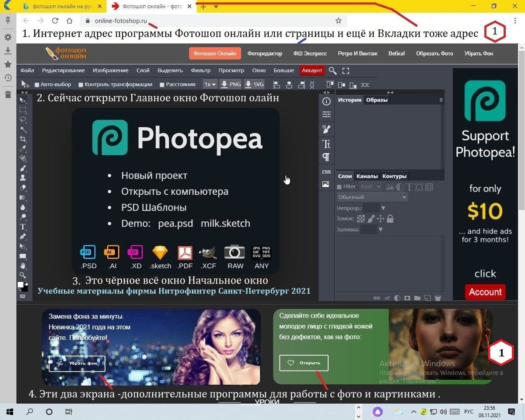The height and width of the screenshot is (420, 525).
Task: Select the Gradient tool
Action: pyautogui.click(x=23, y=197)
